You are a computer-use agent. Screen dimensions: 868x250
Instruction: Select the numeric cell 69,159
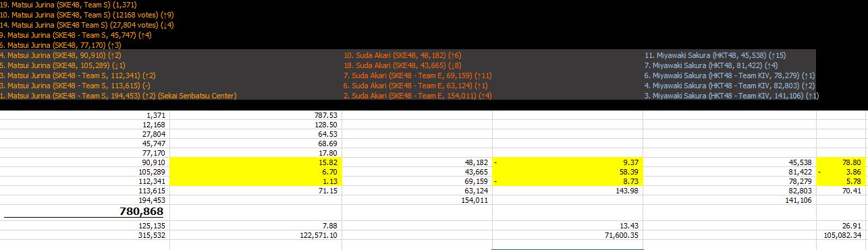click(x=416, y=181)
